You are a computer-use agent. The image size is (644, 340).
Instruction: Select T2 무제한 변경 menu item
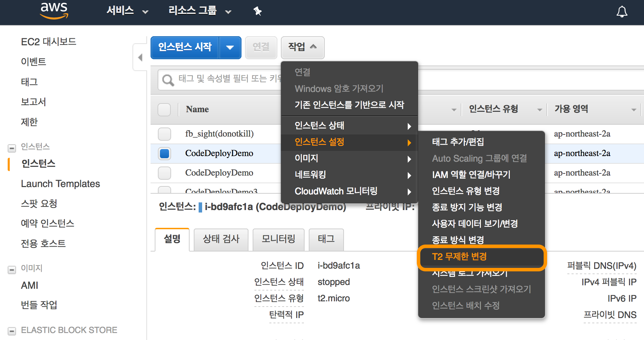(481, 257)
